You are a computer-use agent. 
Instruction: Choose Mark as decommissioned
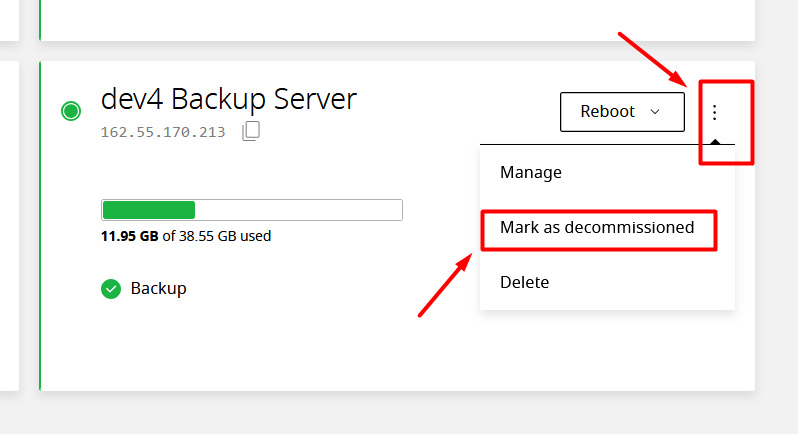[x=597, y=227]
